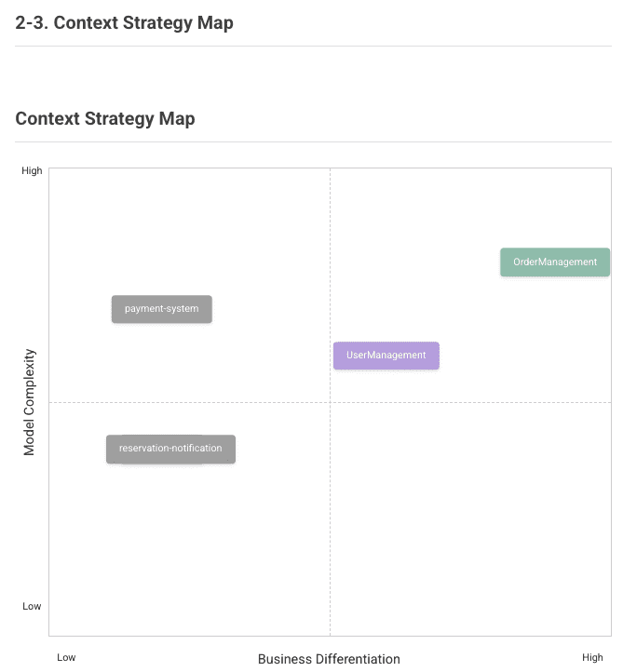623x672 pixels.
Task: Click 'Low' label on Model Complexity axis
Action: tap(33, 606)
